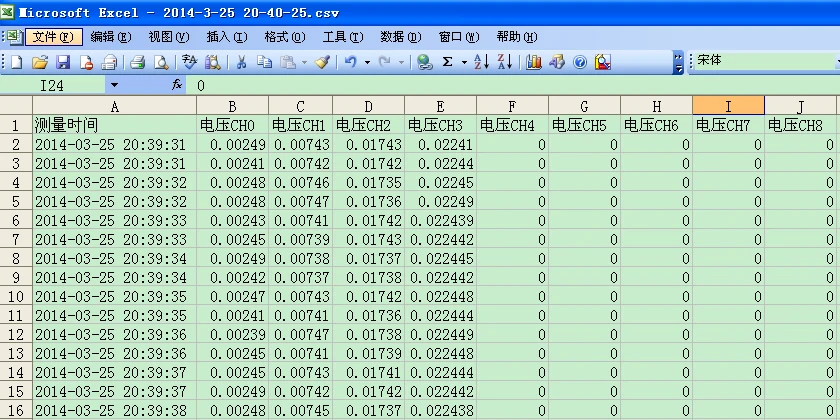Image resolution: width=840 pixels, height=420 pixels.
Task: Select the highlighted column I header
Action: tap(729, 106)
